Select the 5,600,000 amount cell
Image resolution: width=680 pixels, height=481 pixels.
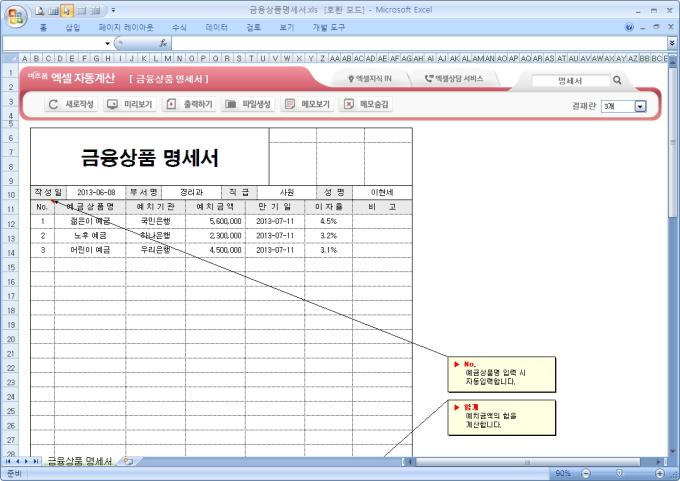(x=216, y=222)
